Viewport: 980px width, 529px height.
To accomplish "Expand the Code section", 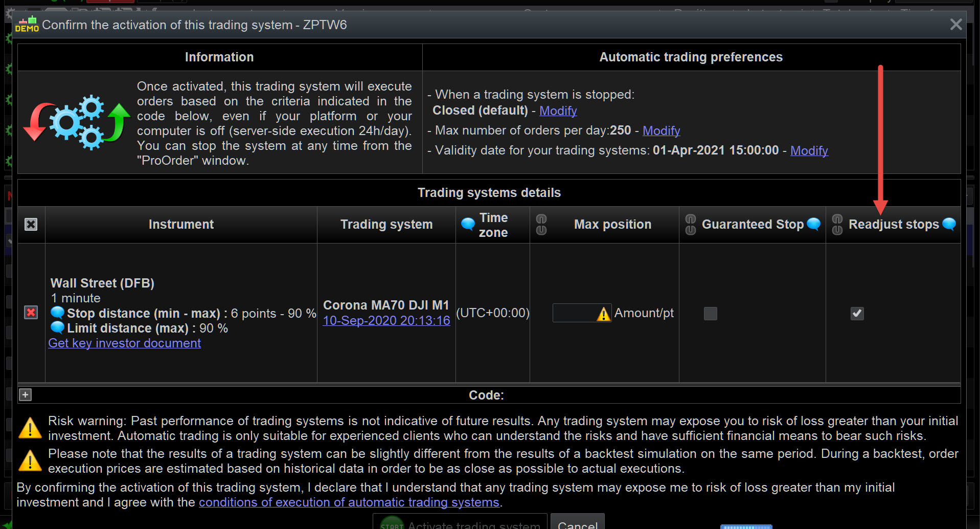I will 25,395.
